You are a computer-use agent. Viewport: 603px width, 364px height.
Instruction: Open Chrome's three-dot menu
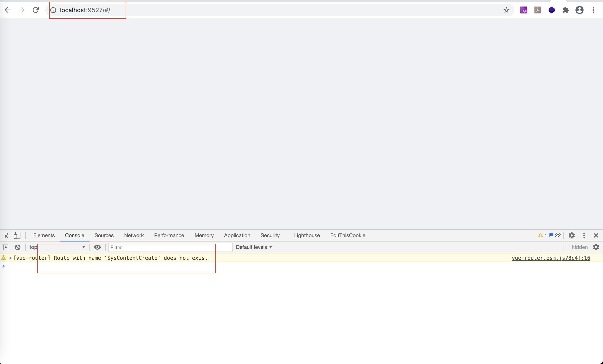click(x=593, y=10)
